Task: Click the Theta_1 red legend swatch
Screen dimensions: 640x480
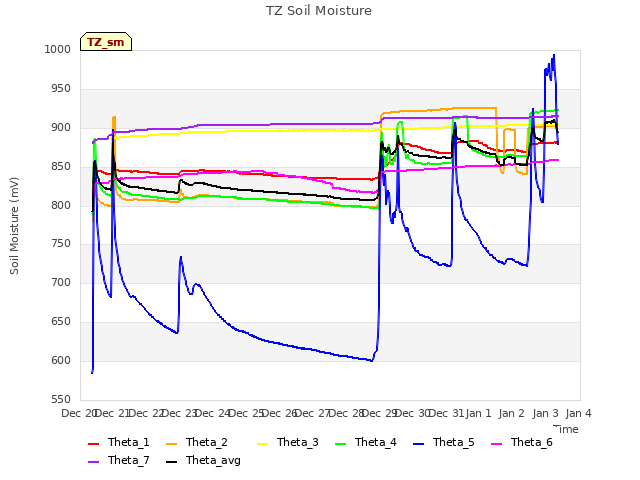Action: click(x=93, y=444)
